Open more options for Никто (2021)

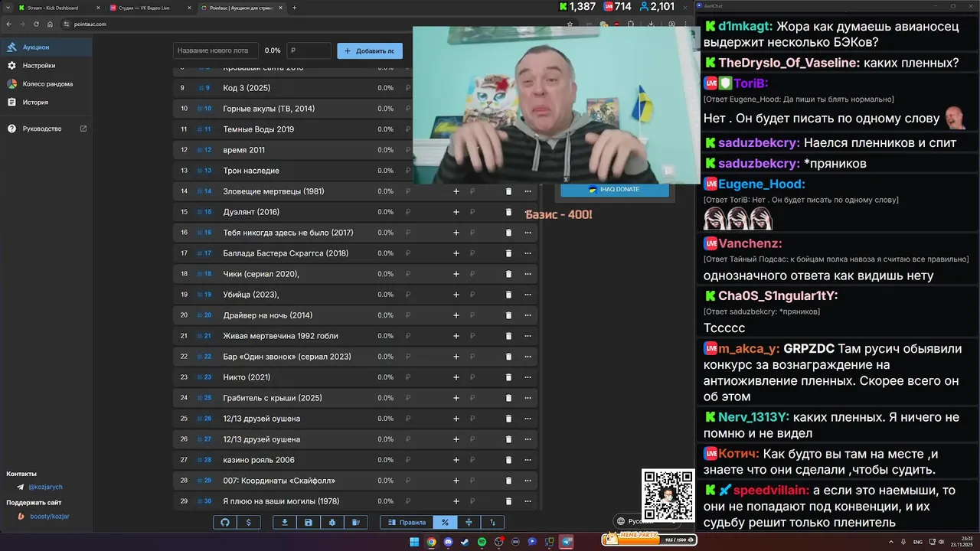(528, 377)
